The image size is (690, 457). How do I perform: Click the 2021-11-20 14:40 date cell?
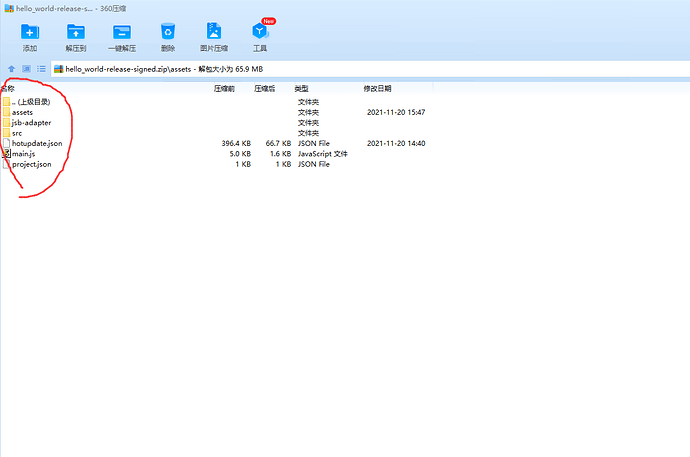click(396, 143)
